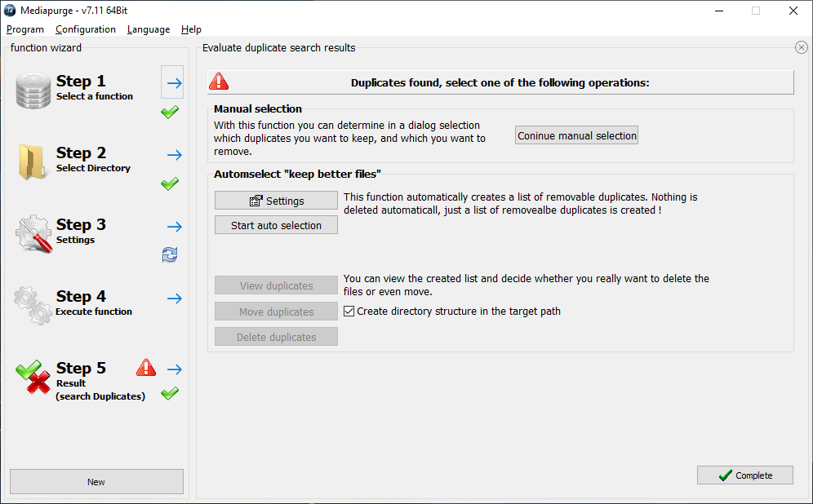Click the green checkmark under Step 5
The width and height of the screenshot is (813, 504).
tap(170, 394)
